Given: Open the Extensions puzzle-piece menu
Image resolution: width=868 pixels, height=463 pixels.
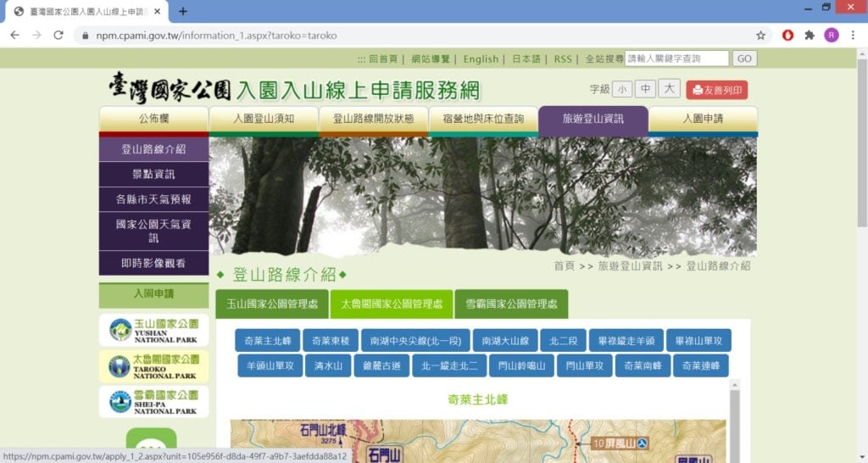Looking at the screenshot, I should (810, 35).
